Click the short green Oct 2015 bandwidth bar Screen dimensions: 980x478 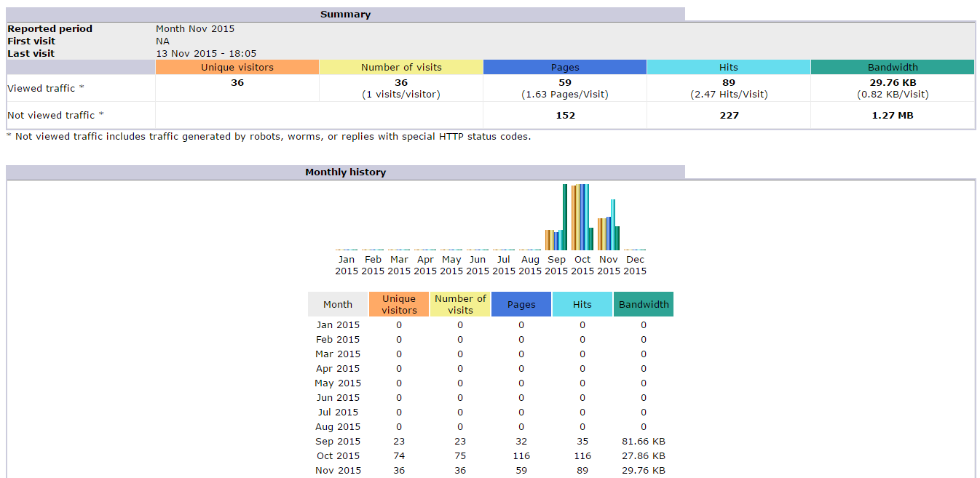tap(591, 239)
